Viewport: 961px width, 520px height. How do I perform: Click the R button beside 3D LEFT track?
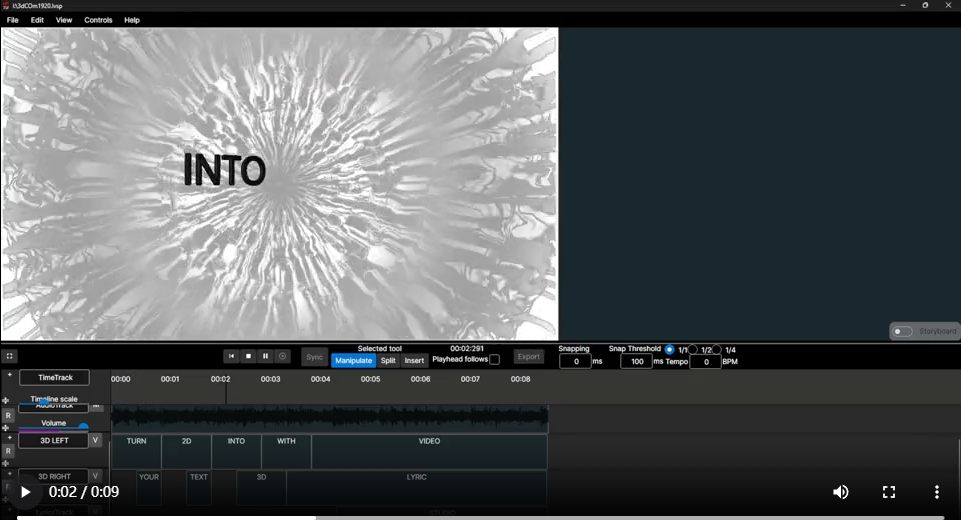(x=8, y=451)
